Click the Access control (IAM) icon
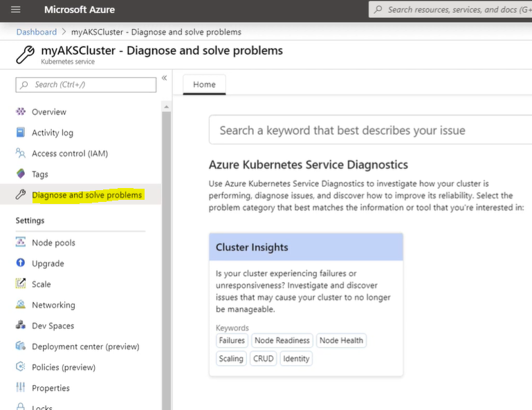The height and width of the screenshot is (410, 532). pyautogui.click(x=20, y=153)
